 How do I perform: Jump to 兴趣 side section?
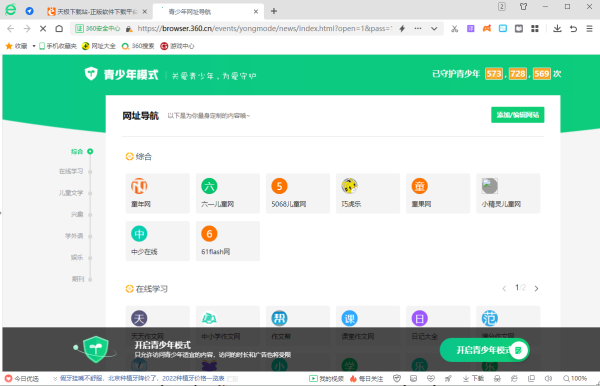point(77,214)
